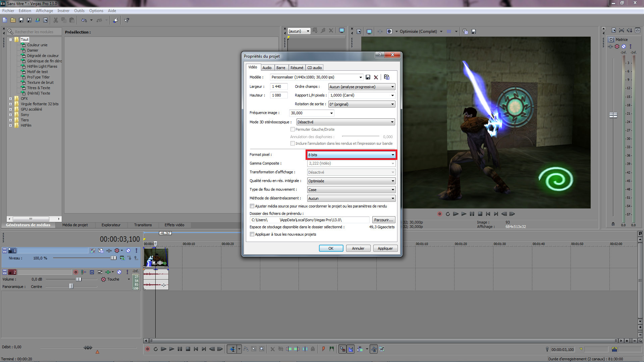Switch to the Audio tab
Screen dimensions: 644x362
tap(267, 68)
